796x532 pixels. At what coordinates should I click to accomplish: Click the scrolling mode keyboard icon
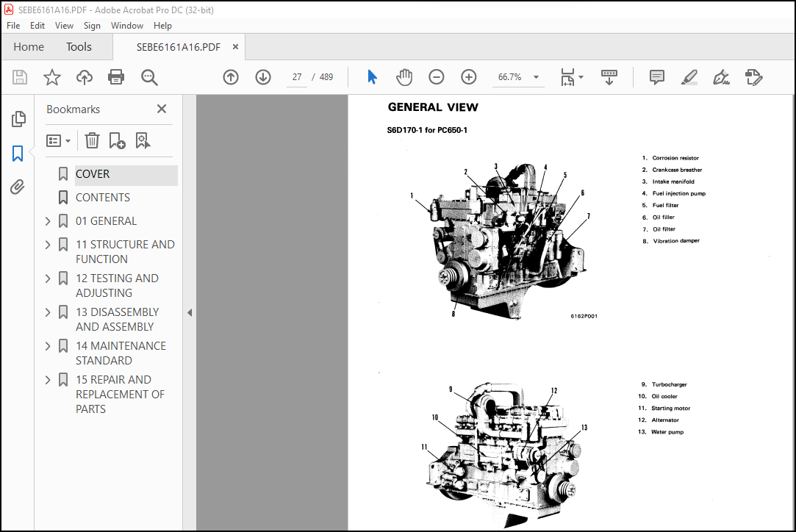tap(609, 77)
